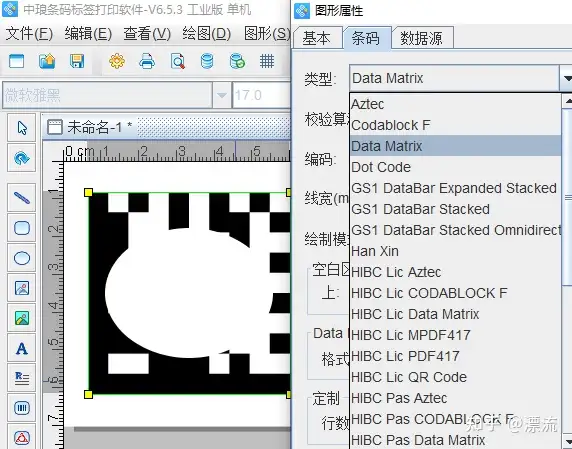Toggle the grid display icon

click(267, 61)
